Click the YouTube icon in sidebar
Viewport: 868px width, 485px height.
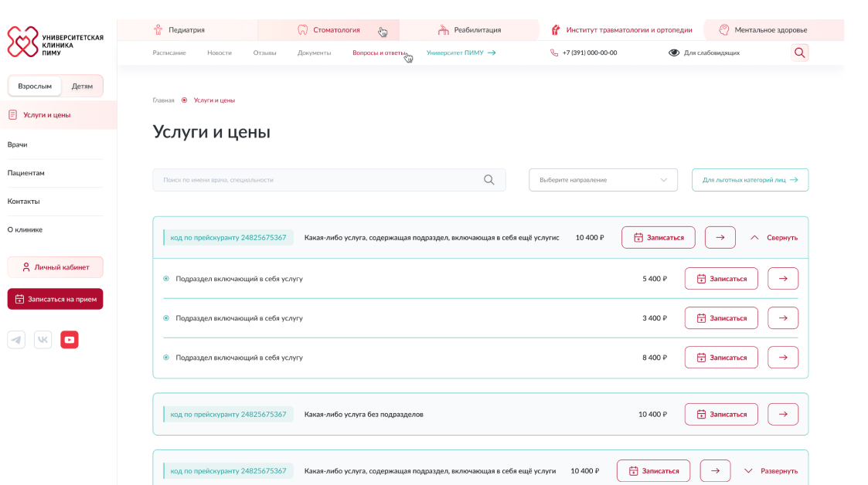click(x=70, y=340)
